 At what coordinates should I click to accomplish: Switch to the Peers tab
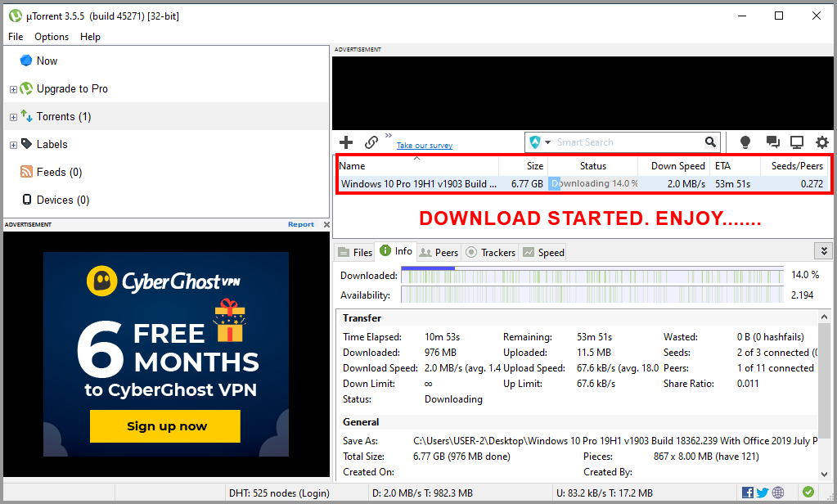click(x=439, y=253)
